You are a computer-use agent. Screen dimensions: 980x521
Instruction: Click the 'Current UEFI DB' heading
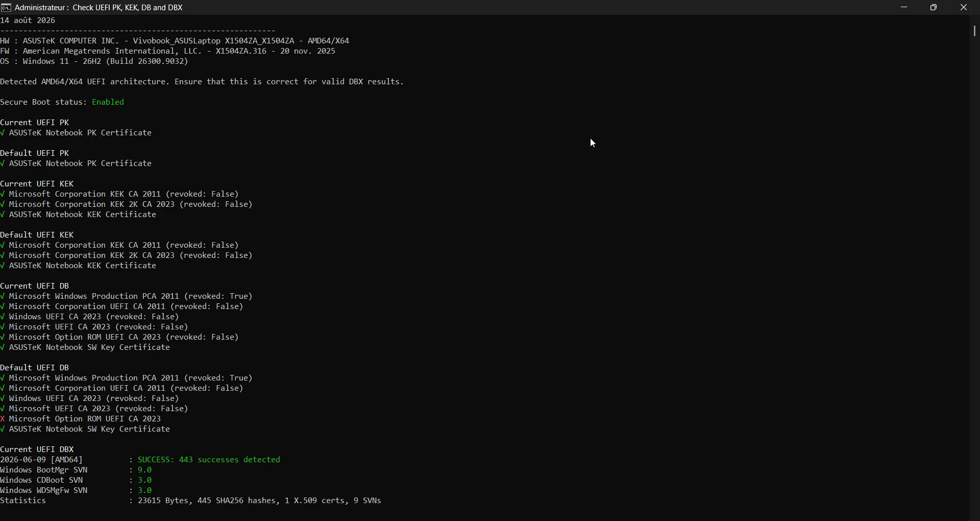pyautogui.click(x=35, y=286)
